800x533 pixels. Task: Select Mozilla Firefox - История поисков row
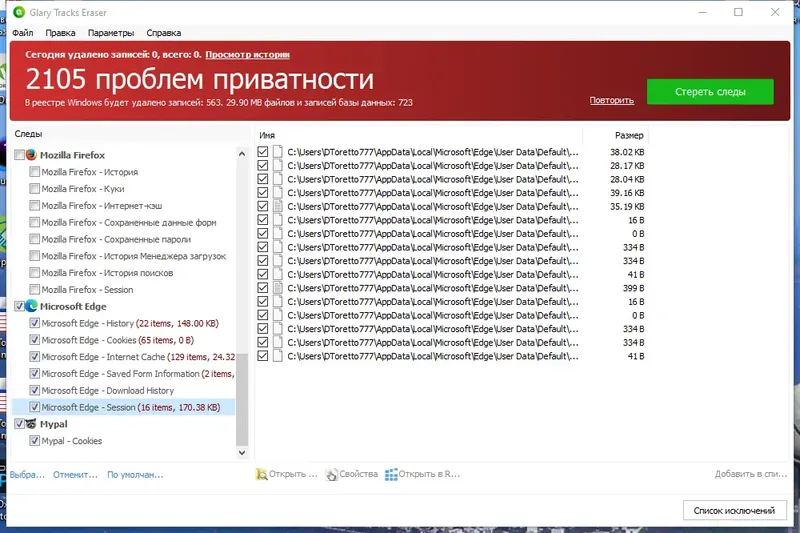[107, 272]
